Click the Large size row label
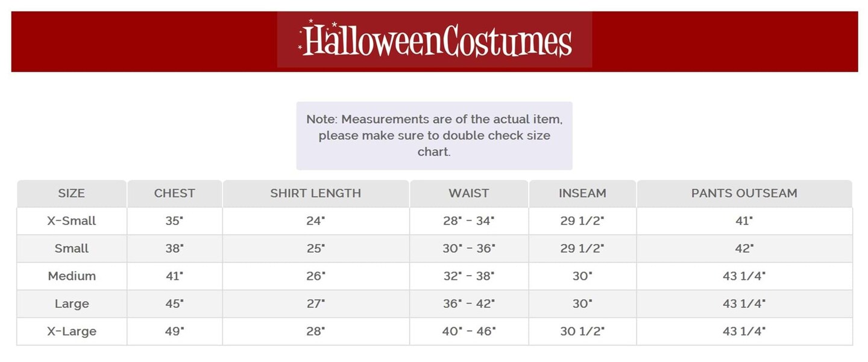The image size is (868, 362). [71, 304]
